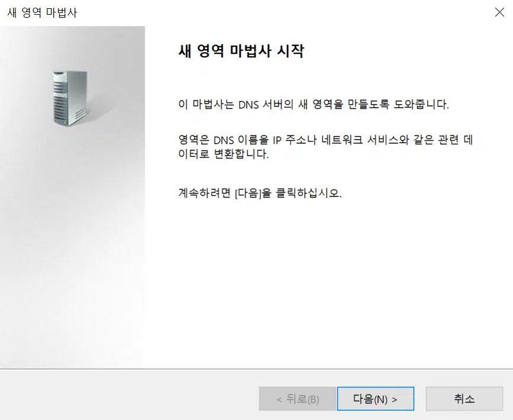Click the [다음] word in the instruction line
This screenshot has height=420, width=513.
coord(248,193)
